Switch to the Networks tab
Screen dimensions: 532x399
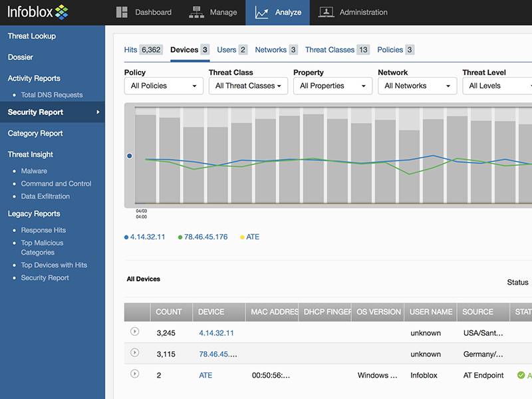[x=276, y=50]
